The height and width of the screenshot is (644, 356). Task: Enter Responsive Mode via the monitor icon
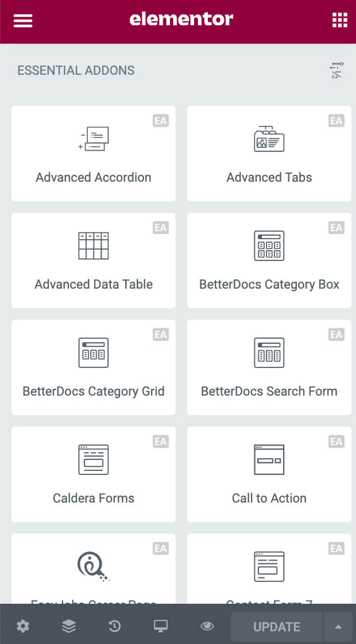click(160, 626)
